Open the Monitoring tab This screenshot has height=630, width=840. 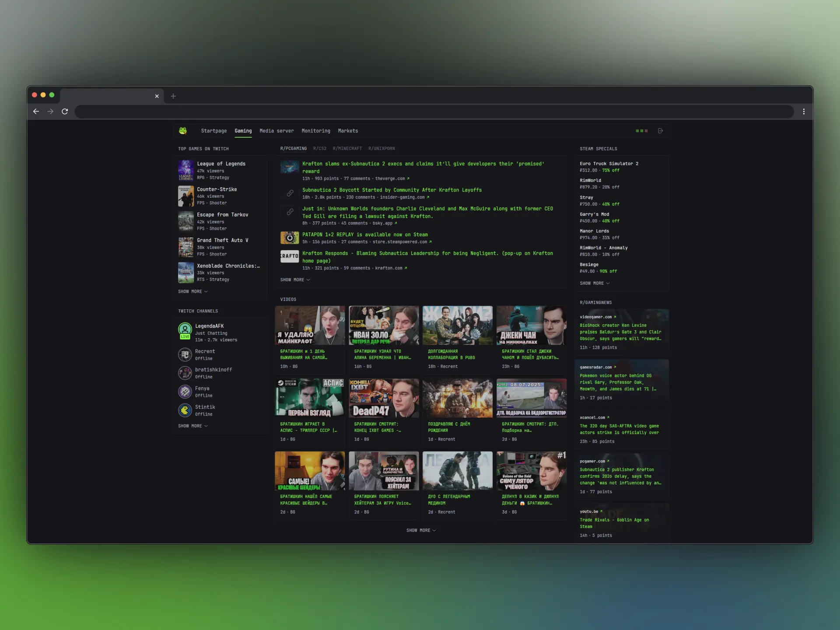coord(316,131)
